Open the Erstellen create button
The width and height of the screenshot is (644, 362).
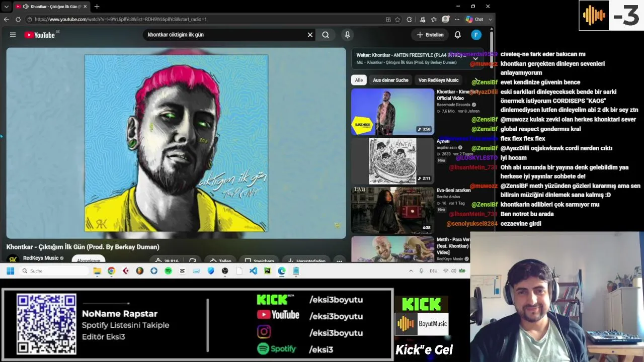click(x=430, y=35)
